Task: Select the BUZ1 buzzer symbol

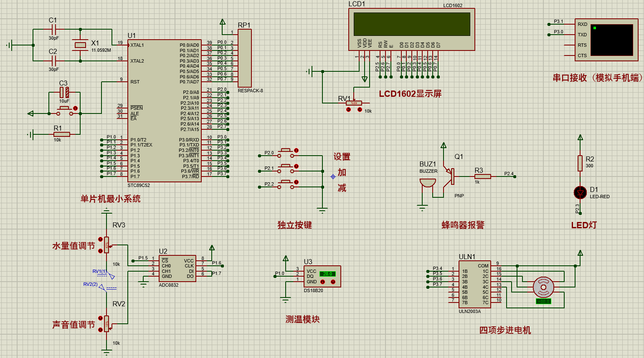Action: tap(427, 183)
